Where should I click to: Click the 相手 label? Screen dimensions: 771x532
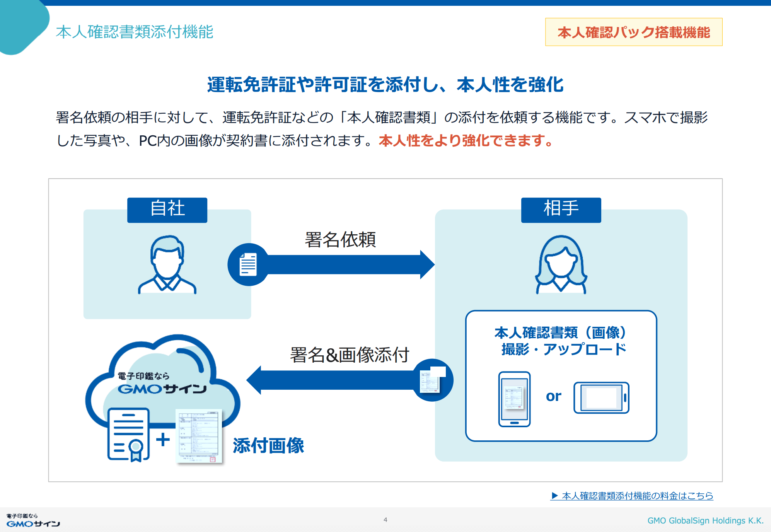tap(561, 209)
